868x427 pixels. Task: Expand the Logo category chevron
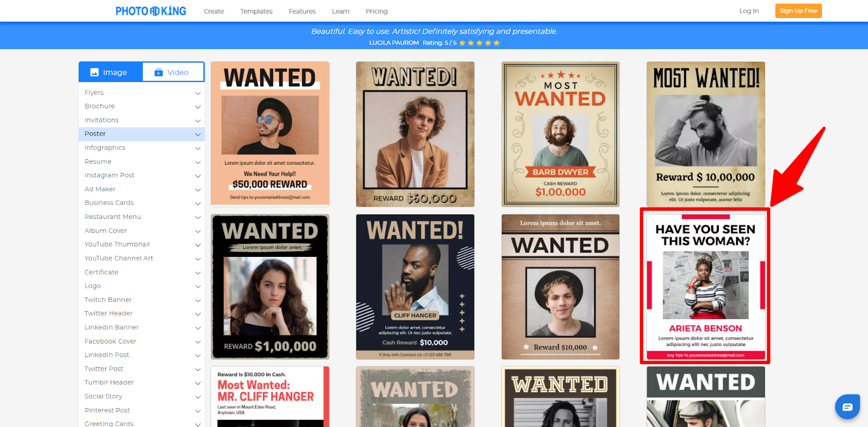tap(198, 287)
